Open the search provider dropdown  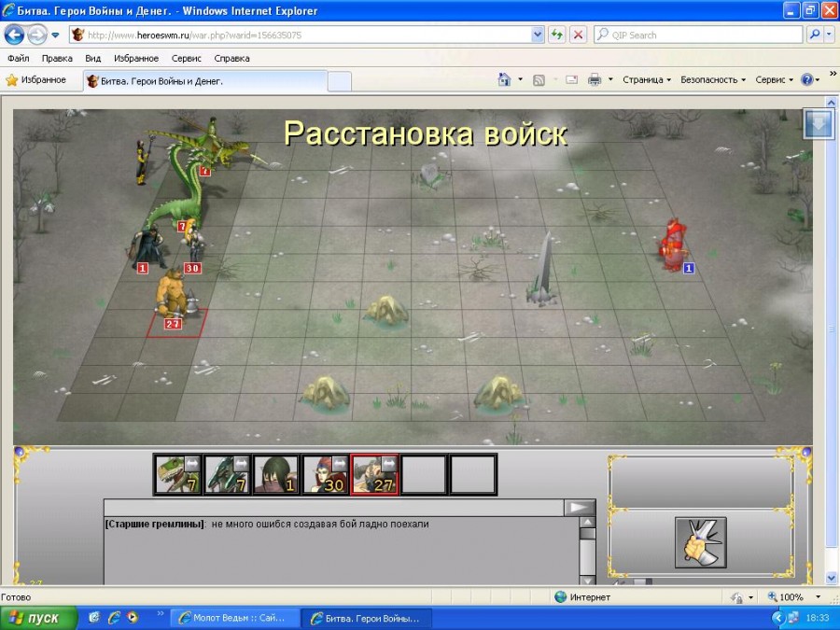pyautogui.click(x=829, y=35)
